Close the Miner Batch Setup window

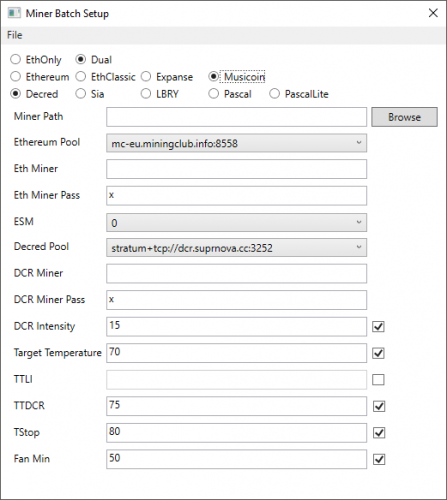(x=433, y=13)
